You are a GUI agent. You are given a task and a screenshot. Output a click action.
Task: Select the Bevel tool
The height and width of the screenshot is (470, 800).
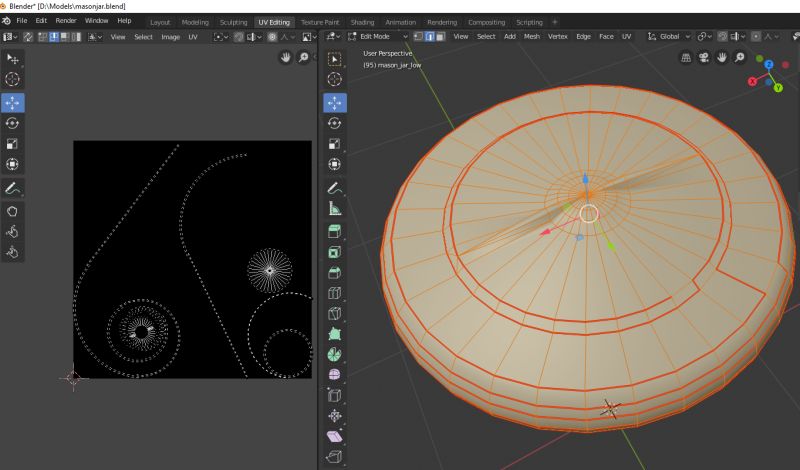pyautogui.click(x=335, y=273)
